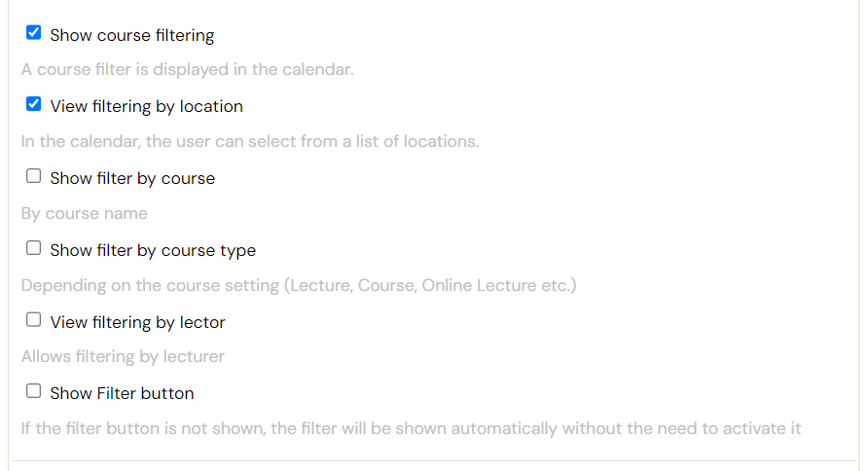The image size is (868, 471).
Task: Click the 'Depending on the course setting' description
Action: pyautogui.click(x=299, y=285)
